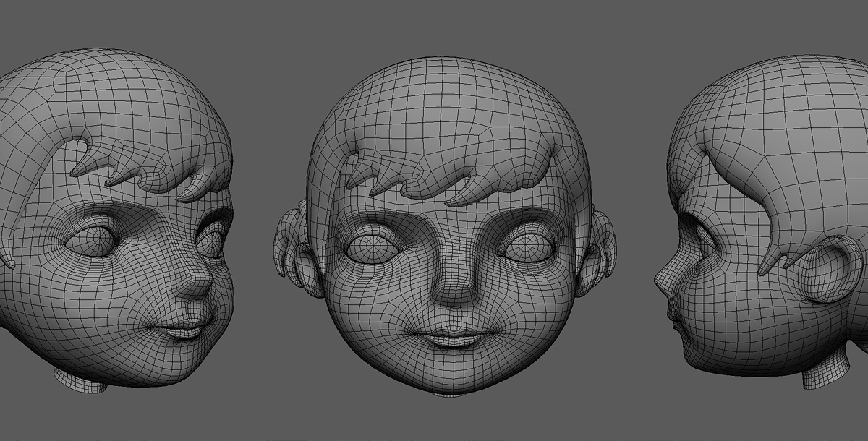868x441 pixels.
Task: Click the neck stub under the three-quarter head
Action: 81,380
